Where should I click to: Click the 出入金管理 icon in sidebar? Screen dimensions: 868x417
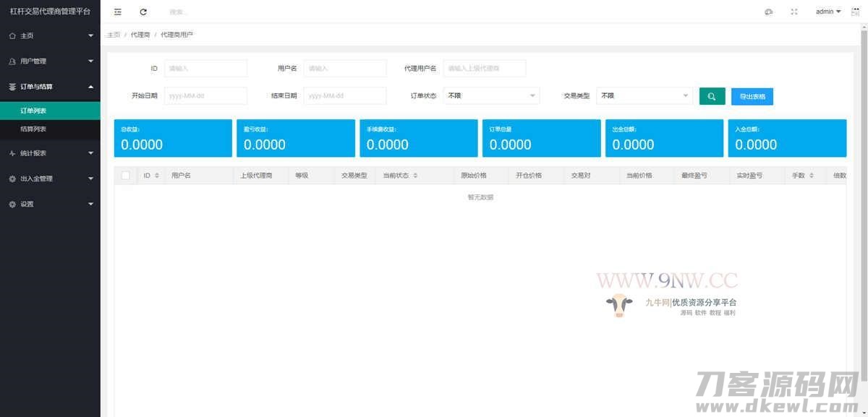point(14,179)
